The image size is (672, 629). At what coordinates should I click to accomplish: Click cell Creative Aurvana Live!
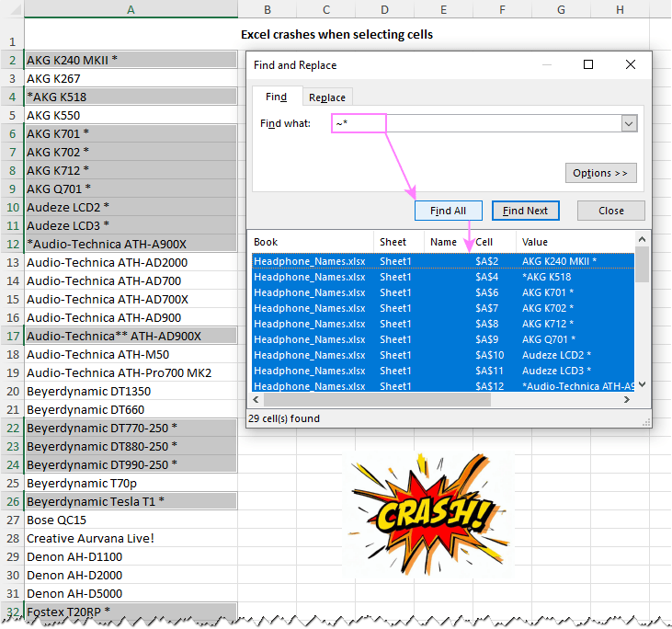coord(131,539)
